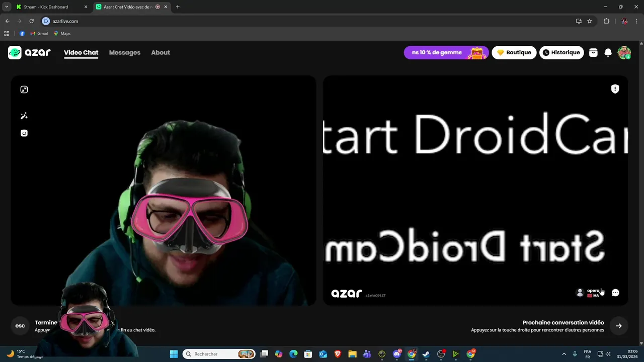Close the Azar browser tab

click(166, 7)
